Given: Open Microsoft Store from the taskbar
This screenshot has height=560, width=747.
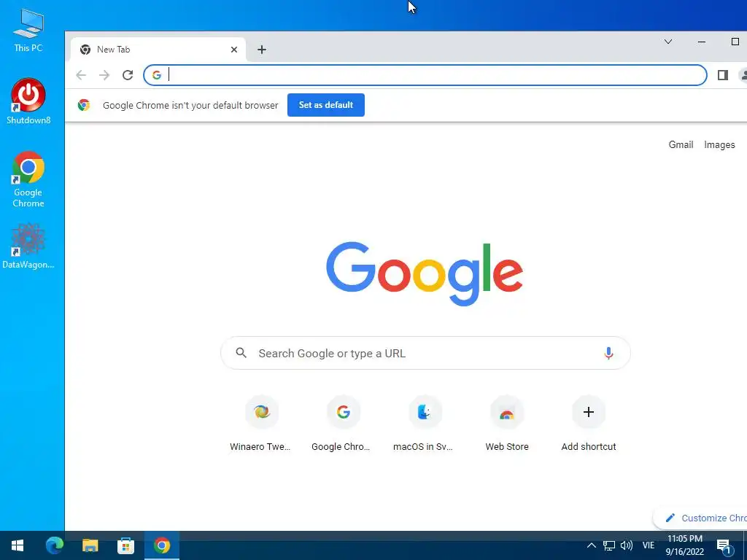Looking at the screenshot, I should pos(125,545).
